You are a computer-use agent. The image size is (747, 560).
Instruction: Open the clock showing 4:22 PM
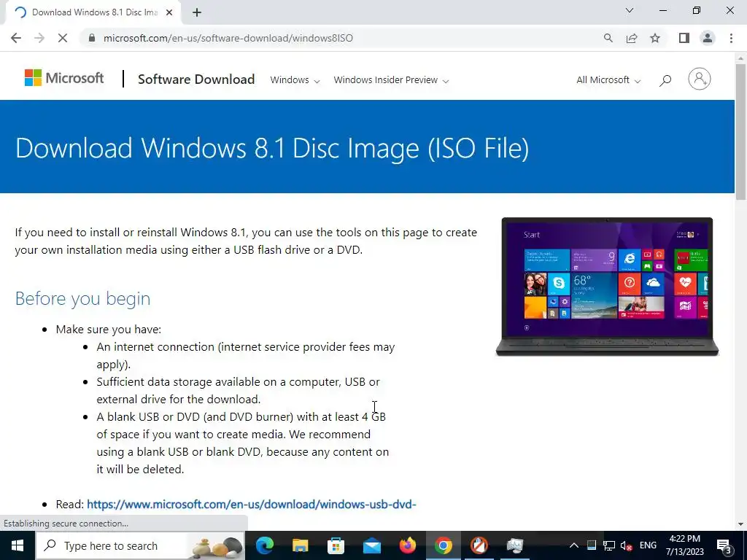[684, 545]
